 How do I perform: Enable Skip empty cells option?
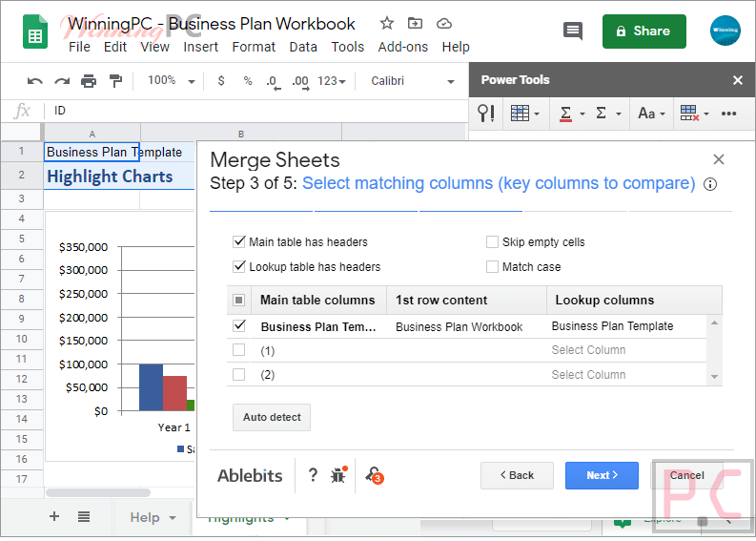(x=492, y=241)
